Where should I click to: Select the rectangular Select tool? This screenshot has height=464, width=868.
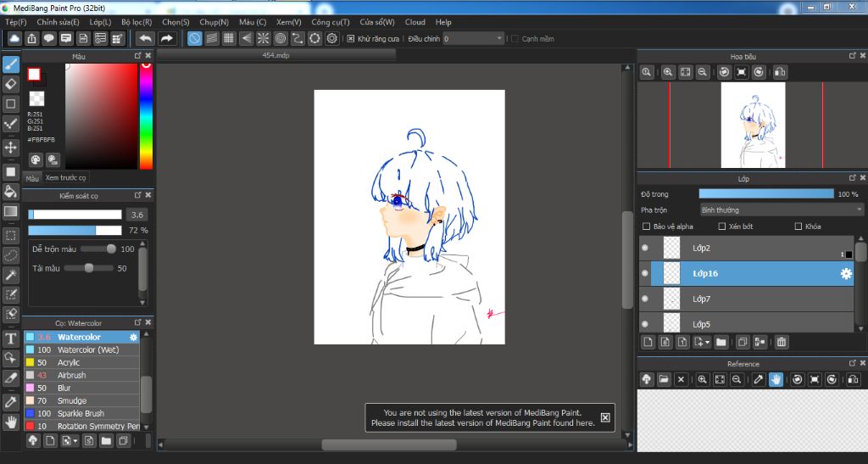[x=11, y=235]
